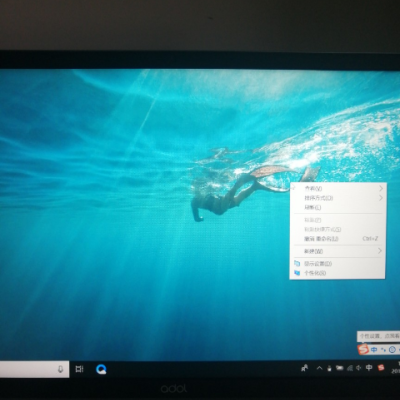This screenshot has height=400, width=400.
Task: Open the volume speaker icon in tray
Action: [359, 368]
